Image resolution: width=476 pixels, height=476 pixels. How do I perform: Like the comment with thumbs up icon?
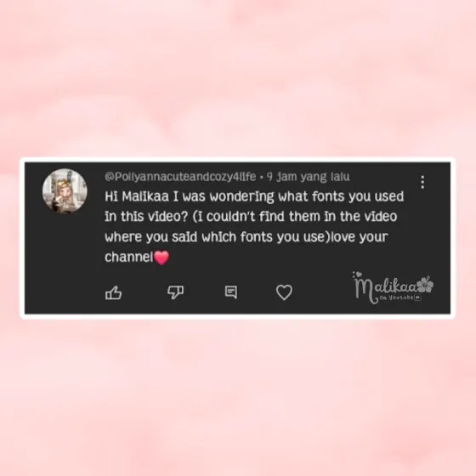pyautogui.click(x=113, y=292)
